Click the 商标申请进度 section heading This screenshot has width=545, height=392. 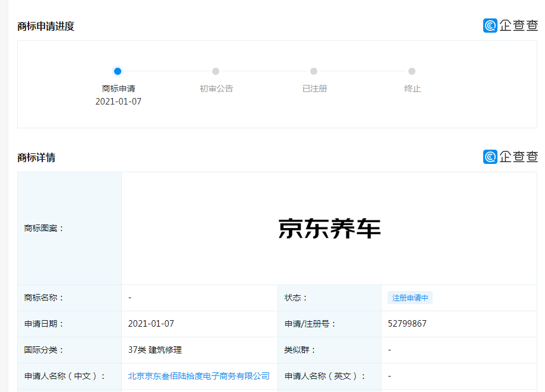[x=46, y=26]
